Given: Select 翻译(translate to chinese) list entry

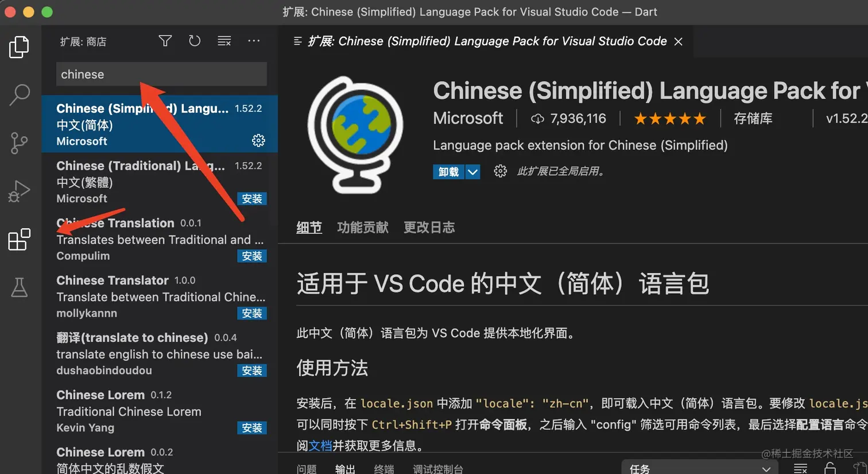Looking at the screenshot, I should point(160,354).
